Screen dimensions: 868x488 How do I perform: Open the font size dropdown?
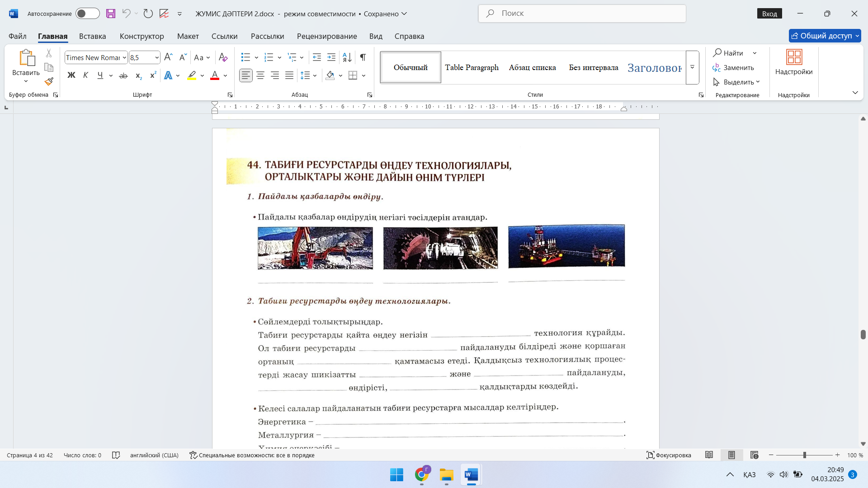(157, 58)
